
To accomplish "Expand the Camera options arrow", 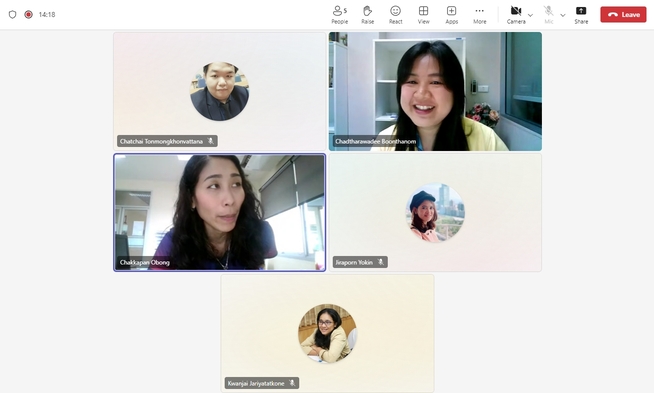I will 531,15.
